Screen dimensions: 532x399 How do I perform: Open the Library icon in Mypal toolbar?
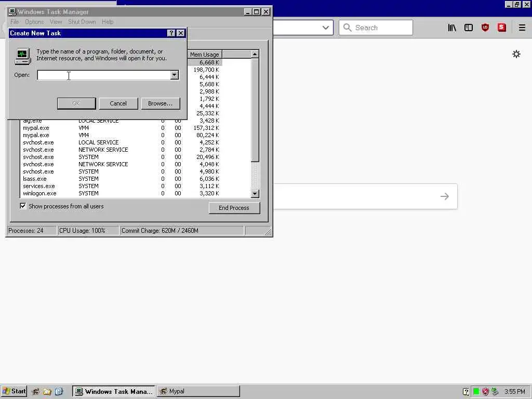pyautogui.click(x=452, y=28)
